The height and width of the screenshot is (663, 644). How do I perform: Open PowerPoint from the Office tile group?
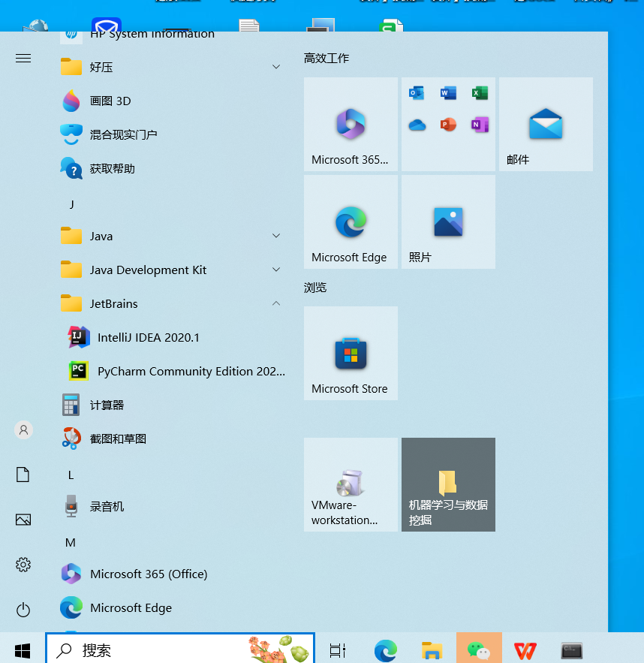point(448,125)
